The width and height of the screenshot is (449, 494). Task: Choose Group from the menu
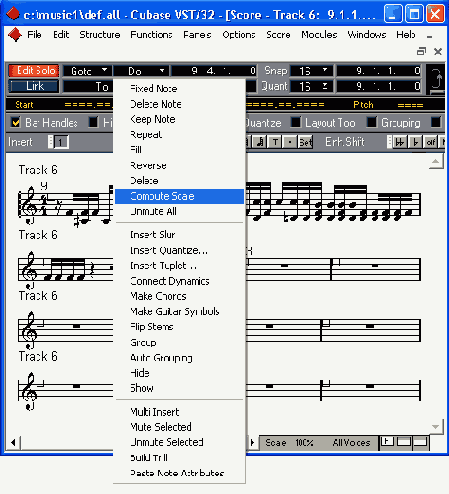(x=179, y=342)
